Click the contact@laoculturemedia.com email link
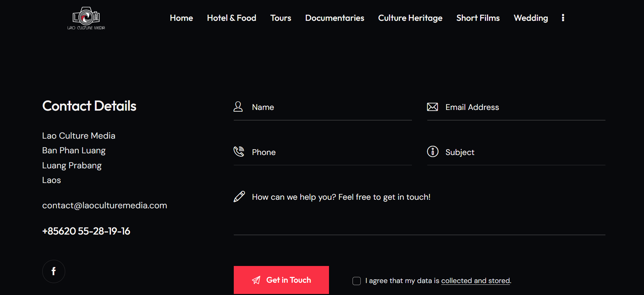Screen dimensions: 644x295 tap(104, 206)
